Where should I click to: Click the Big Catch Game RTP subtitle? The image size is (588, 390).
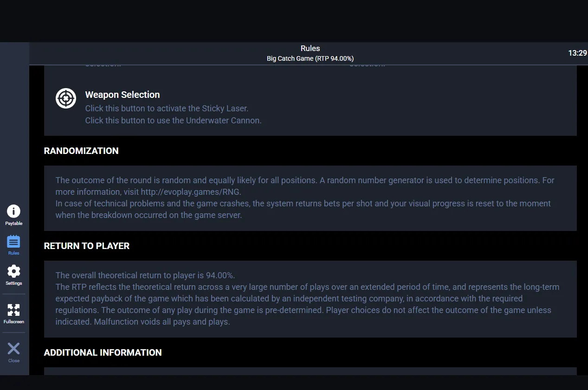pyautogui.click(x=310, y=58)
